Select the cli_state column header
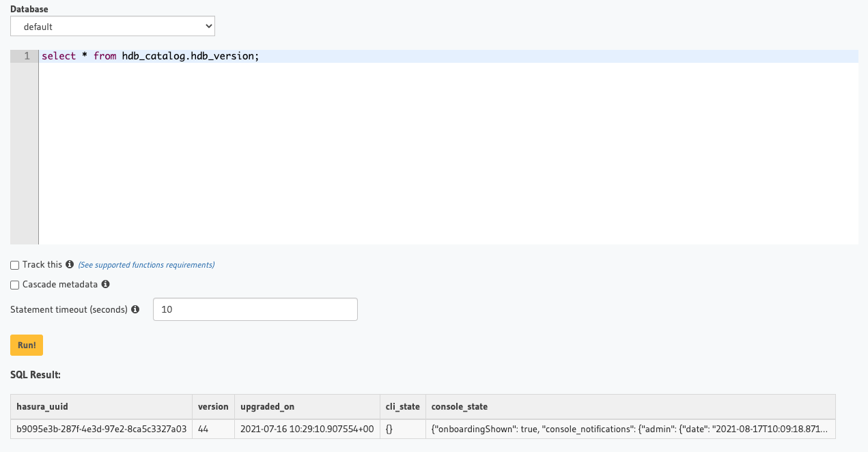The image size is (868, 452). [x=402, y=406]
